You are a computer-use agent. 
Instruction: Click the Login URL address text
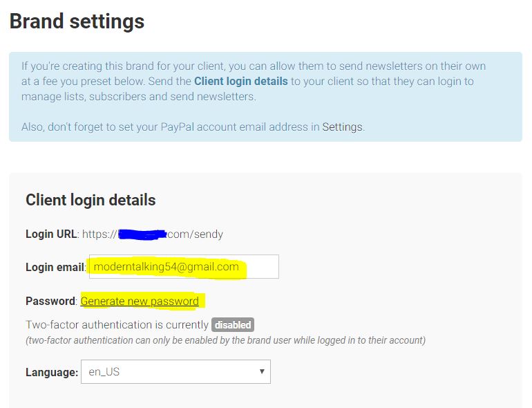coord(153,234)
